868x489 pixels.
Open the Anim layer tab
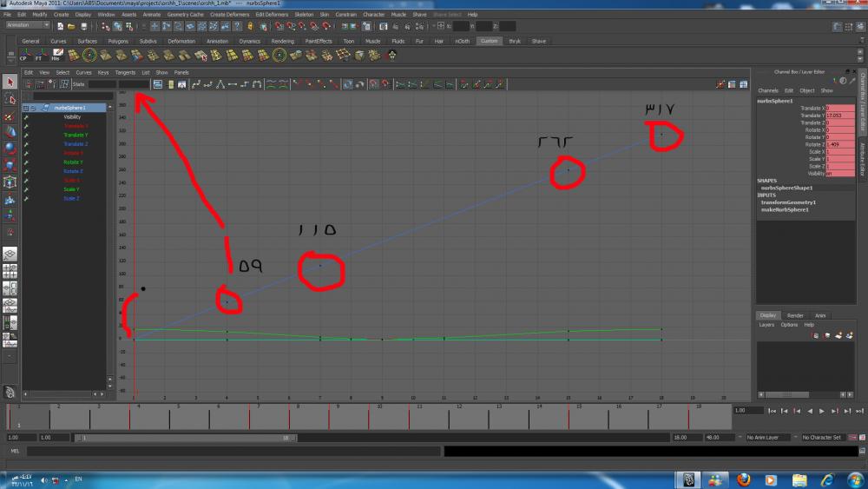(x=820, y=315)
